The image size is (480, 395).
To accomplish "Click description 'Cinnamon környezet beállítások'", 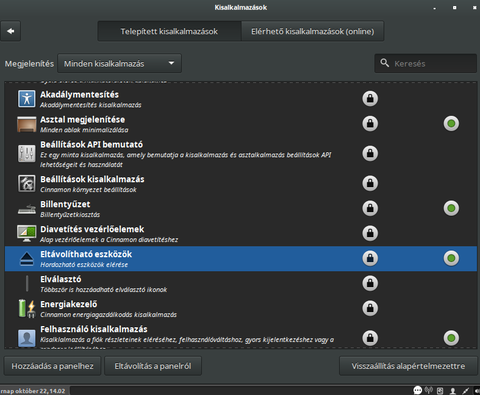I will click(x=88, y=190).
